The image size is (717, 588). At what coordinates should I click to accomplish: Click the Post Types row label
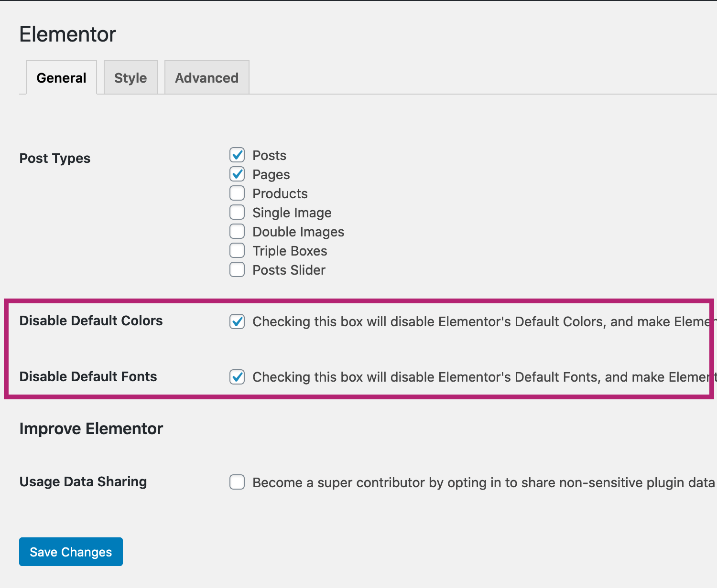click(x=55, y=158)
